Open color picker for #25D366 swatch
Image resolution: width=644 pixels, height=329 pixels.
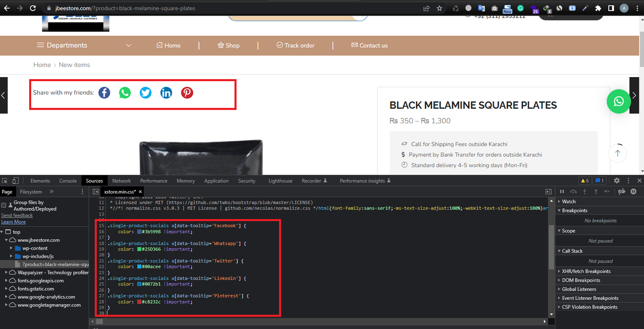[x=139, y=249]
